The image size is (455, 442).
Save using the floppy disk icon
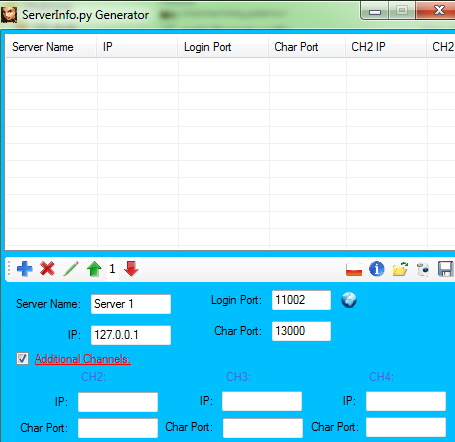tap(446, 269)
